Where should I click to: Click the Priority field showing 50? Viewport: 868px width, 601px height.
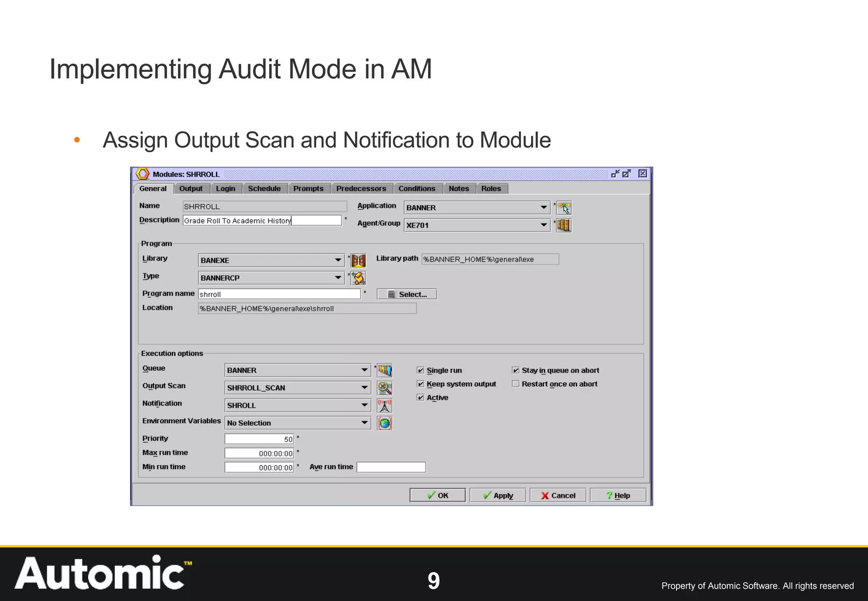click(259, 439)
